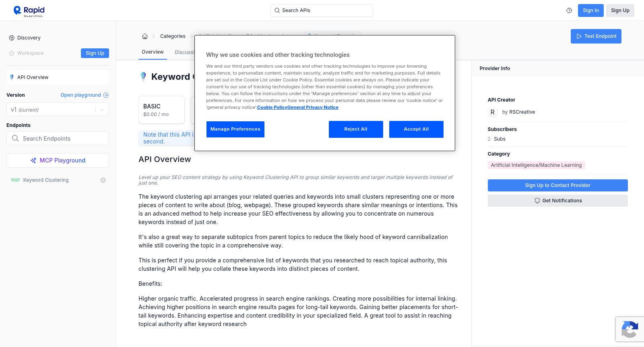The image size is (644, 347).
Task: Open the v1 (current) version dropdown
Action: click(x=58, y=110)
